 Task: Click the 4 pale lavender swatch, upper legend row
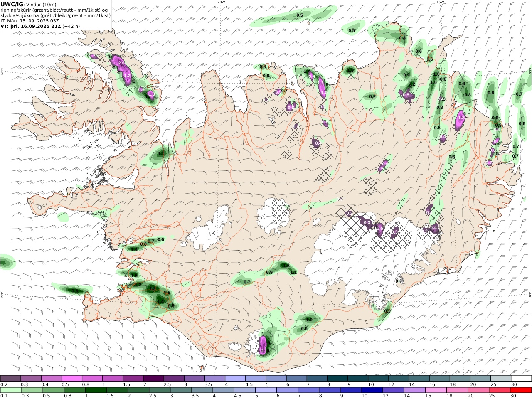tap(235, 378)
